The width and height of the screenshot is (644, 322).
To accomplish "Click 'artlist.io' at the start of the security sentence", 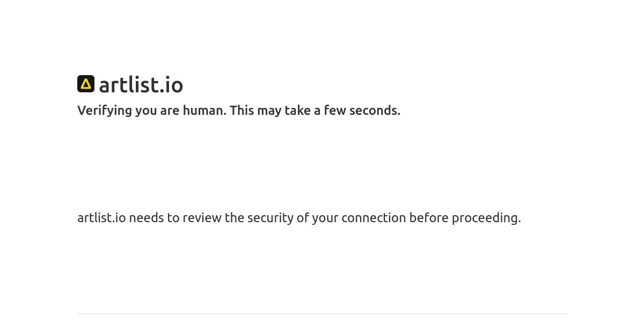I will click(101, 217).
